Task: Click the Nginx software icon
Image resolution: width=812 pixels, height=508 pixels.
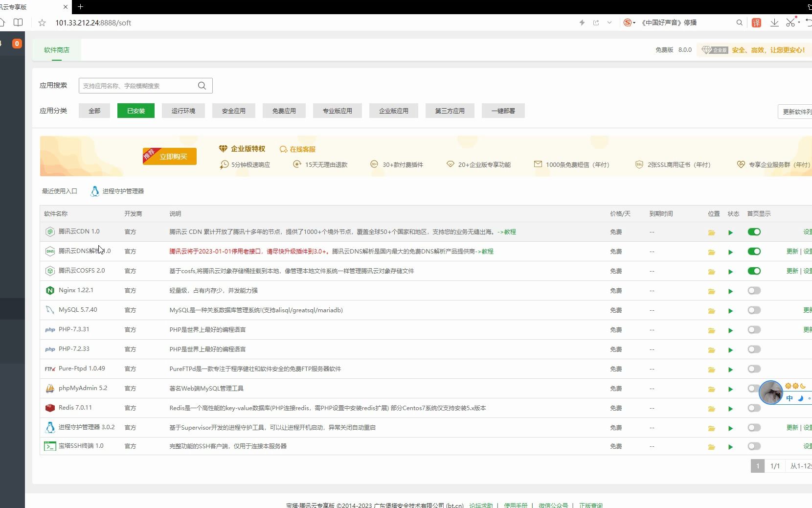Action: click(50, 290)
